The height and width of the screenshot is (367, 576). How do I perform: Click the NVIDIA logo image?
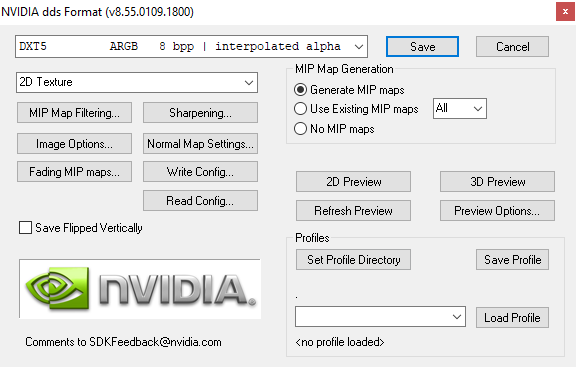pos(140,289)
